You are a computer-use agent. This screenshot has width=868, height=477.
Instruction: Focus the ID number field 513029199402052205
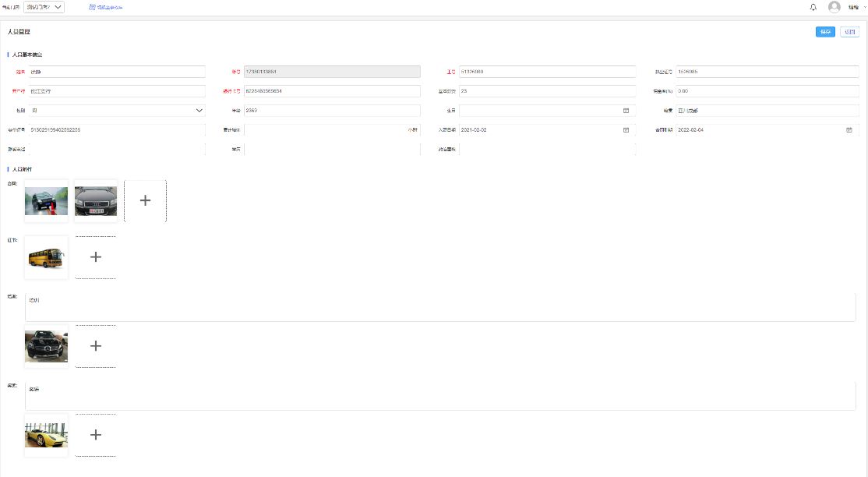coord(117,129)
